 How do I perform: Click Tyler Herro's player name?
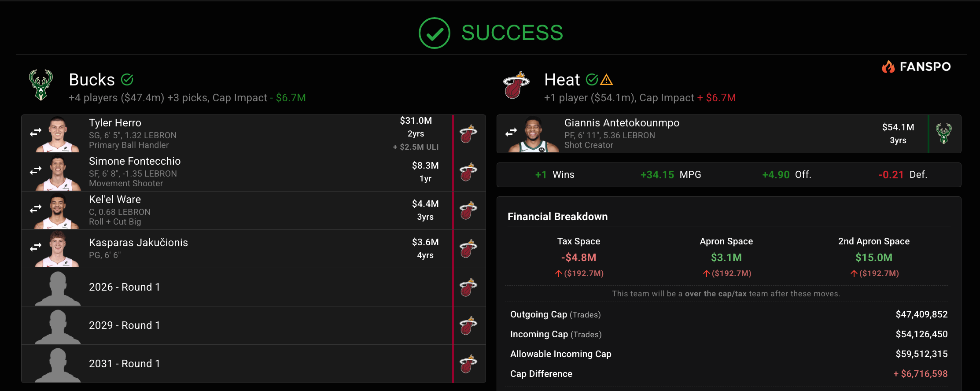pos(115,123)
